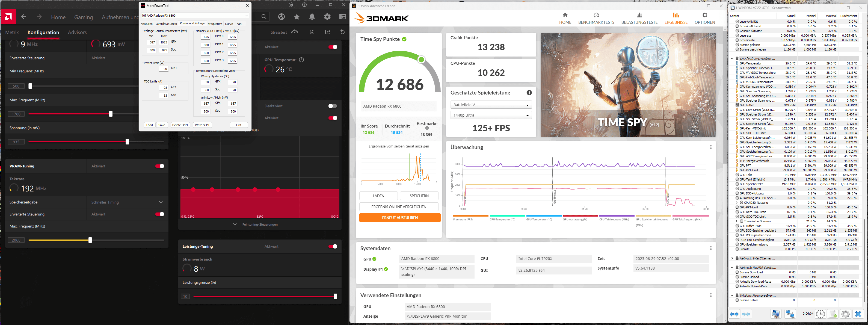Click Spannung 935 mV slider handle
The height and width of the screenshot is (325, 868).
coord(127,142)
